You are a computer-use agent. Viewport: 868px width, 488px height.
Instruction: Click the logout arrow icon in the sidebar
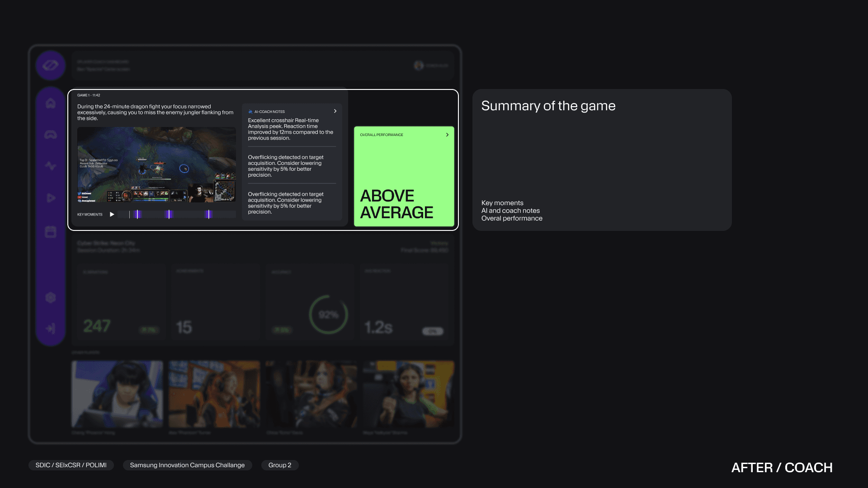[x=51, y=328]
